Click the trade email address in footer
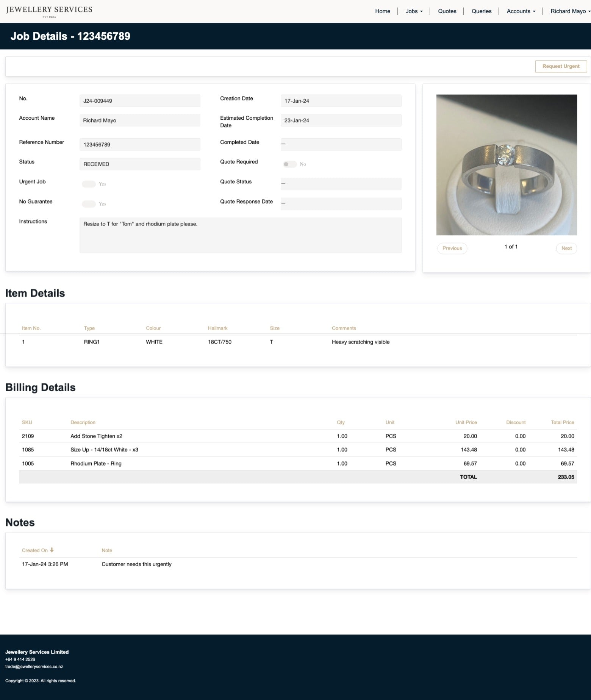This screenshot has width=591, height=700. (34, 666)
